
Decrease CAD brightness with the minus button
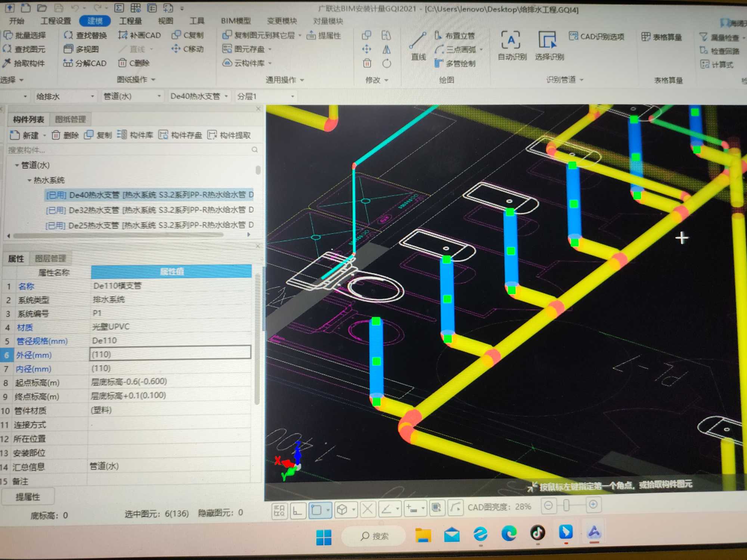(x=548, y=505)
